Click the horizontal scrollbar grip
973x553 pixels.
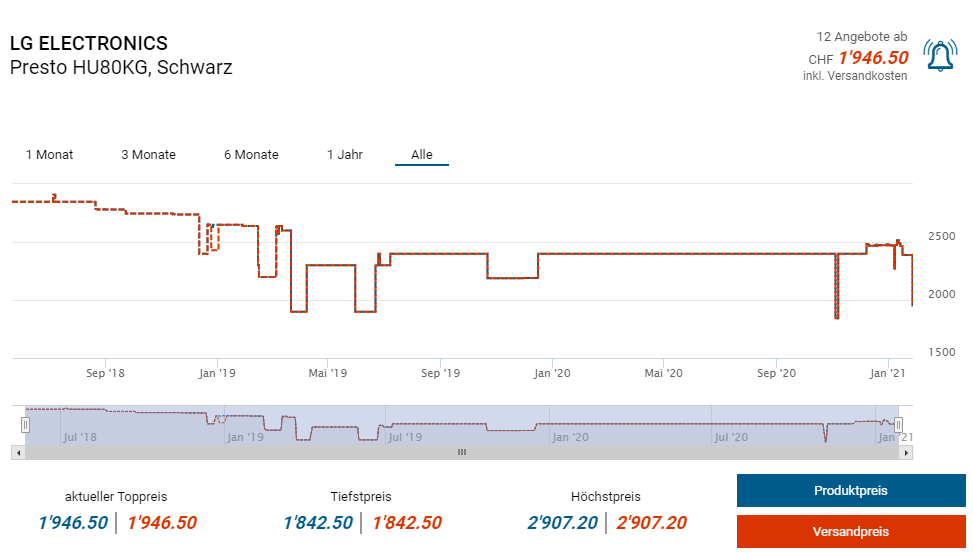tap(462, 452)
